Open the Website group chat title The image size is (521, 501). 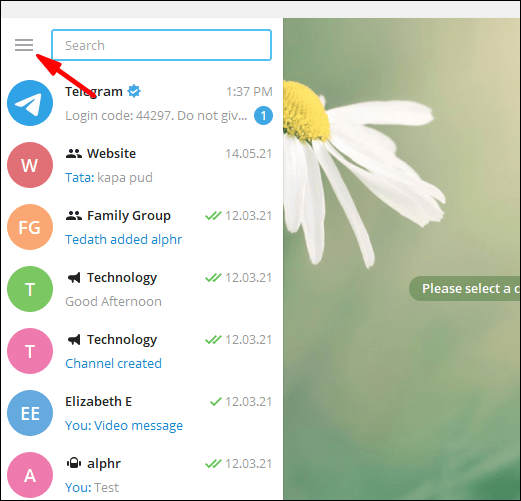(x=111, y=154)
